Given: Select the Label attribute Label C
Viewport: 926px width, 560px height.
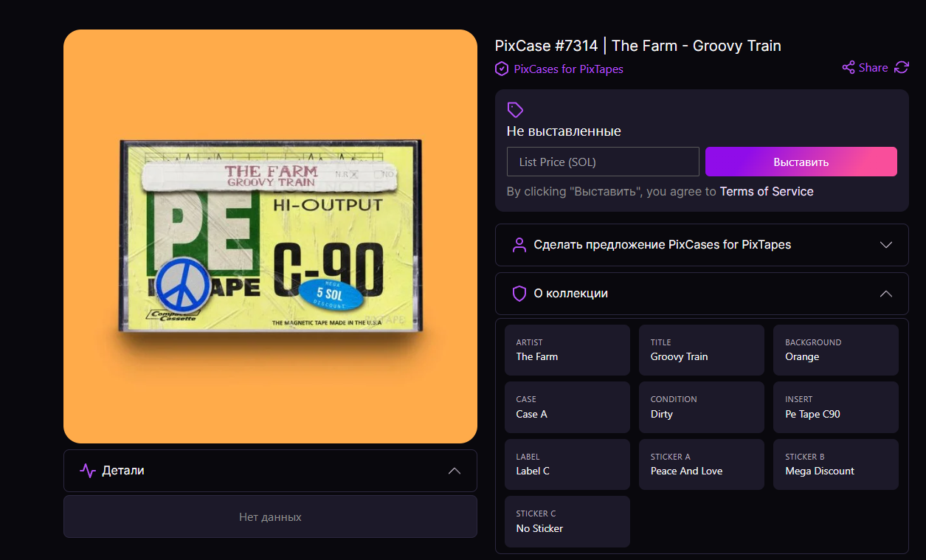Looking at the screenshot, I should pos(567,464).
